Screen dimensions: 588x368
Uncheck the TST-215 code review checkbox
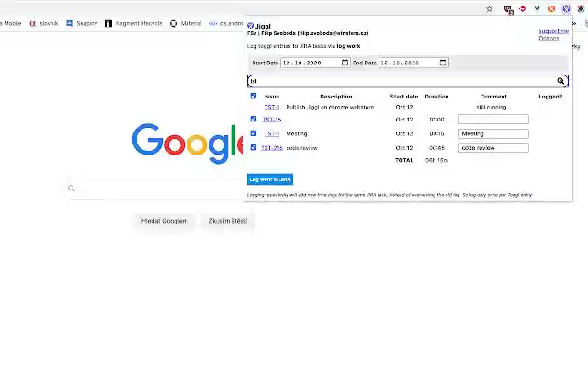coord(254,147)
